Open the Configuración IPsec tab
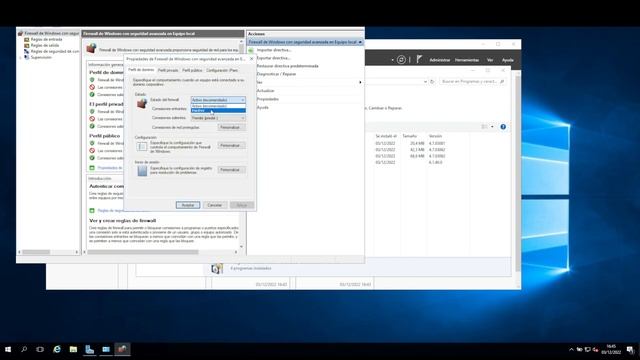This screenshot has height=360, width=640. coord(222,70)
